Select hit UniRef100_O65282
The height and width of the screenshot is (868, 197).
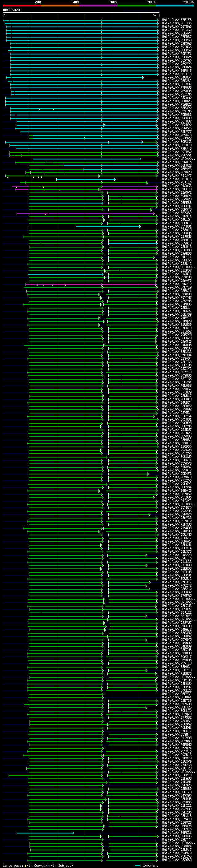[177, 81]
